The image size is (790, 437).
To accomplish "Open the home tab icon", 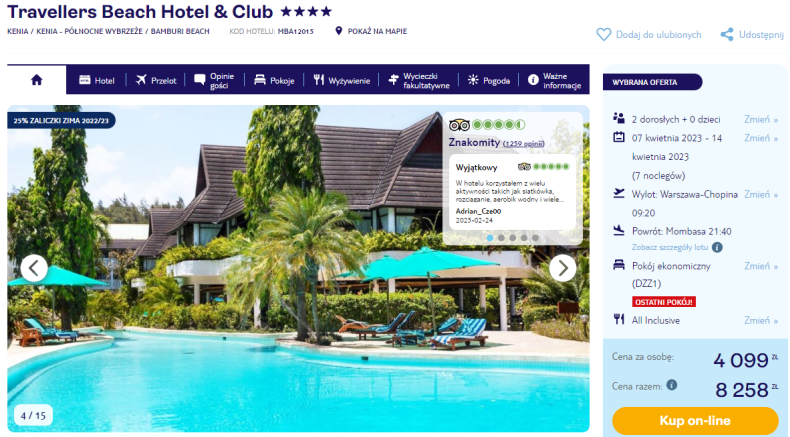I will 36,80.
